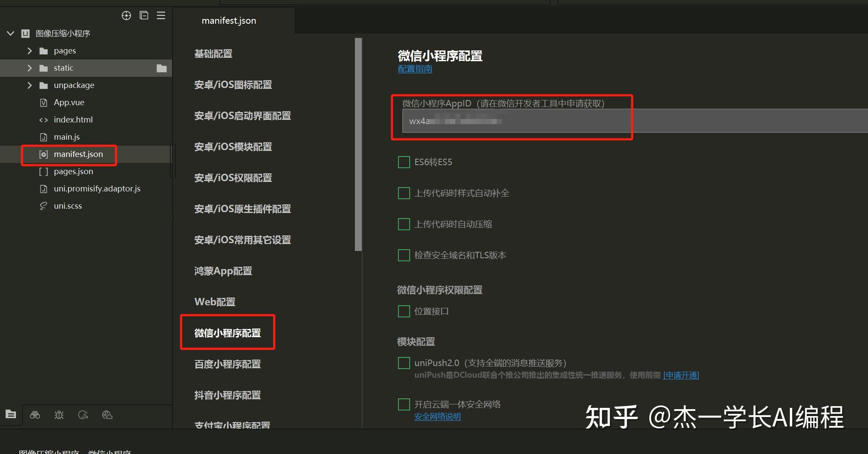This screenshot has width=868, height=454.
Task: Check 开启云端一体安全网络 option
Action: point(404,404)
